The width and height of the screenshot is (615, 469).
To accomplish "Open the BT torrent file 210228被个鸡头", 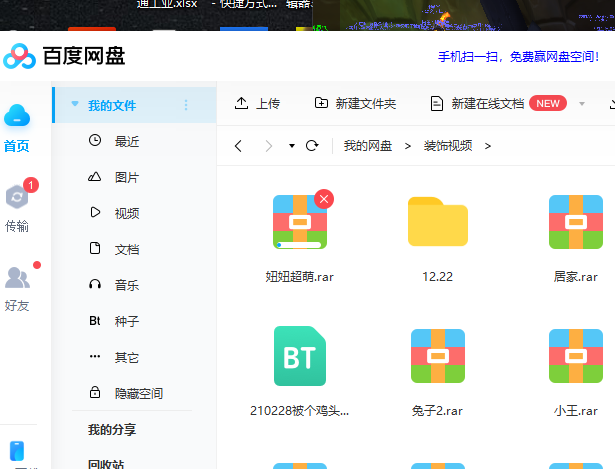I will point(299,356).
